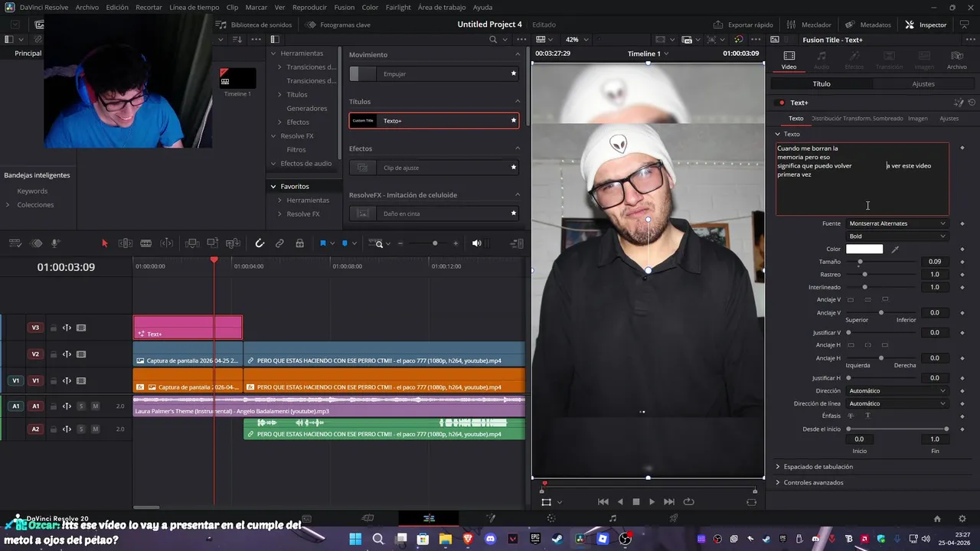Open the Flag color dropdown arrow

pyautogui.click(x=332, y=243)
